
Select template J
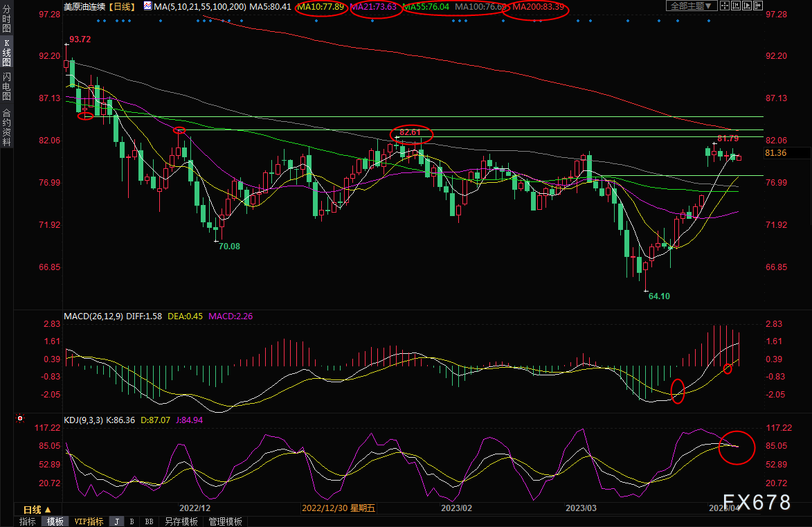(x=117, y=521)
